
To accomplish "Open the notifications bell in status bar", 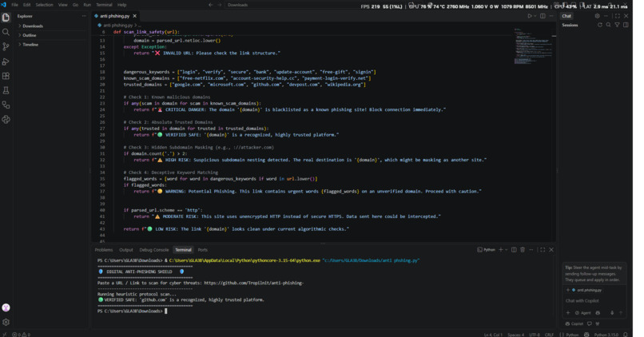I will click(x=626, y=335).
